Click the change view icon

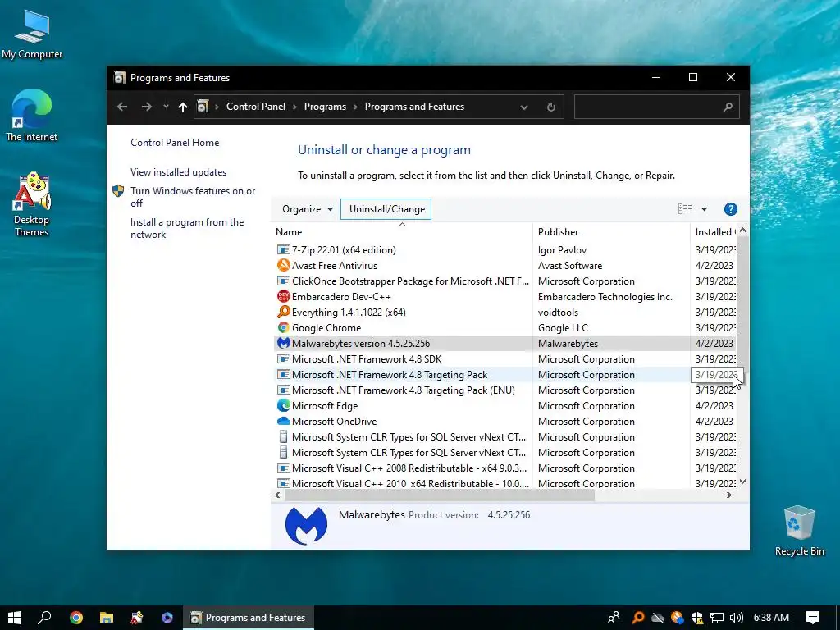coord(685,209)
